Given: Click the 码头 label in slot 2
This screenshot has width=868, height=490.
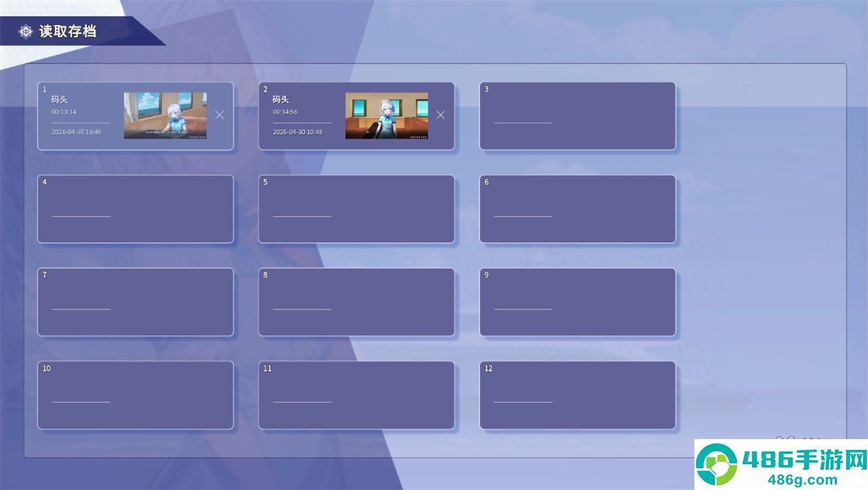Looking at the screenshot, I should (x=281, y=99).
